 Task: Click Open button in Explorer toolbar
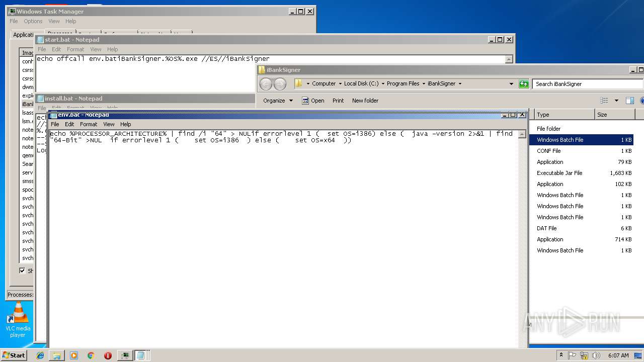pos(313,101)
